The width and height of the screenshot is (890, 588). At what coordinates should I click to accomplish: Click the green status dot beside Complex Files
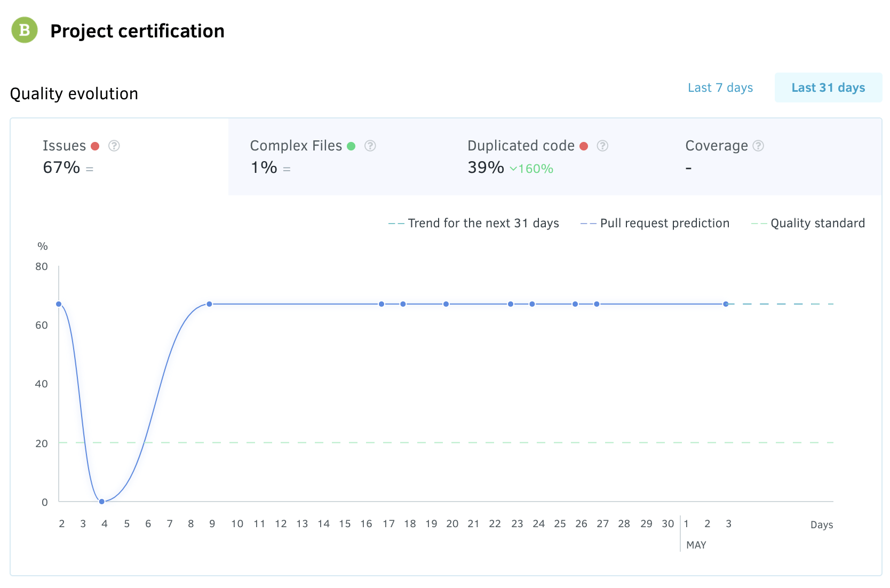(351, 146)
